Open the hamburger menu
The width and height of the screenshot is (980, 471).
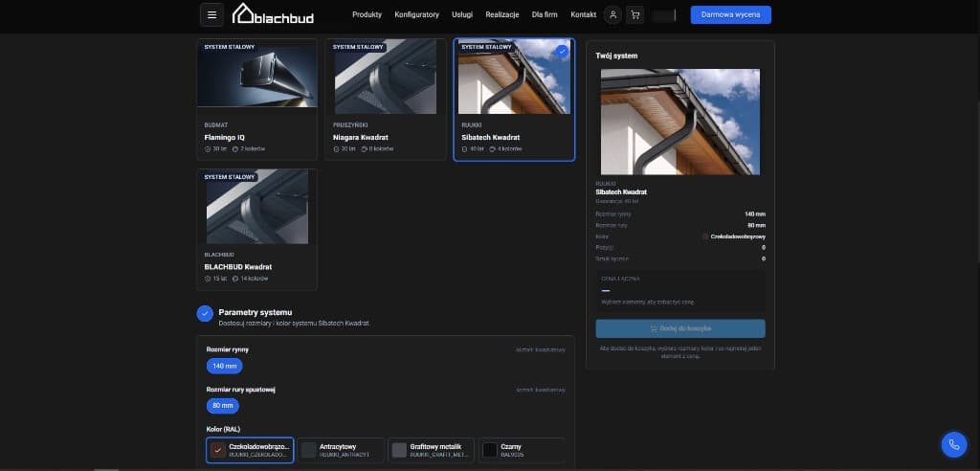tap(212, 14)
